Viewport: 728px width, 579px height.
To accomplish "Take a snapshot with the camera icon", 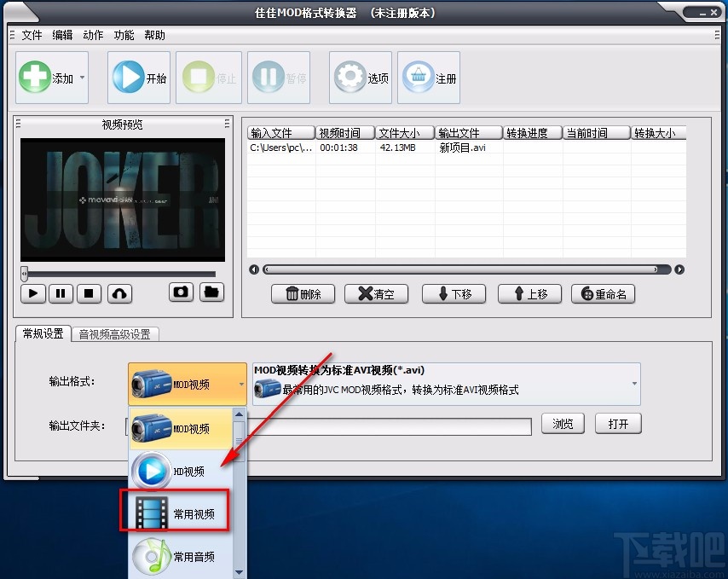I will point(181,292).
